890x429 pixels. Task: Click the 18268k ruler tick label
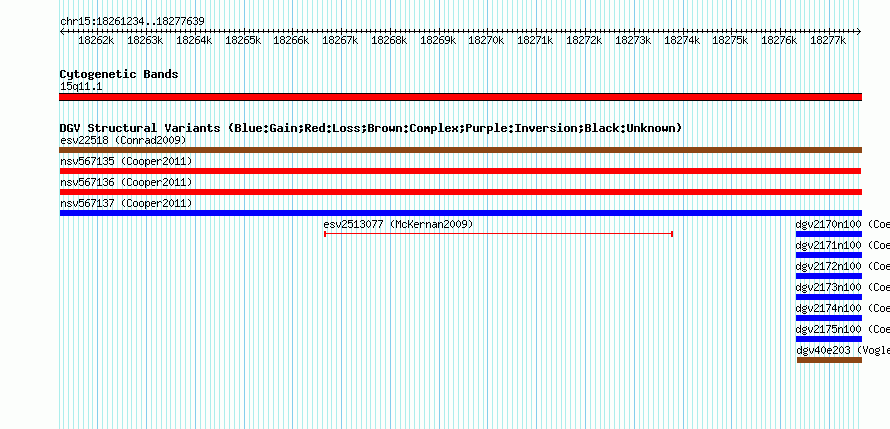pyautogui.click(x=389, y=41)
